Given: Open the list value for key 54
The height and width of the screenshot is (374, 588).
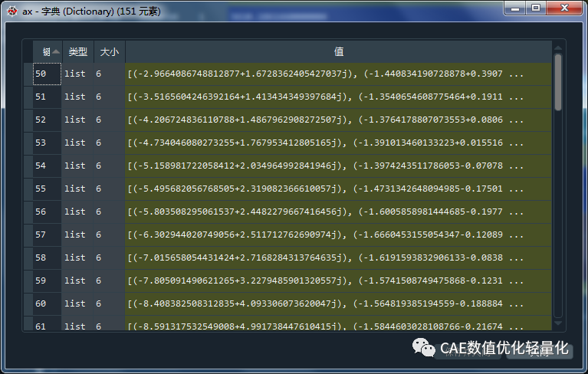Looking at the screenshot, I should 338,166.
